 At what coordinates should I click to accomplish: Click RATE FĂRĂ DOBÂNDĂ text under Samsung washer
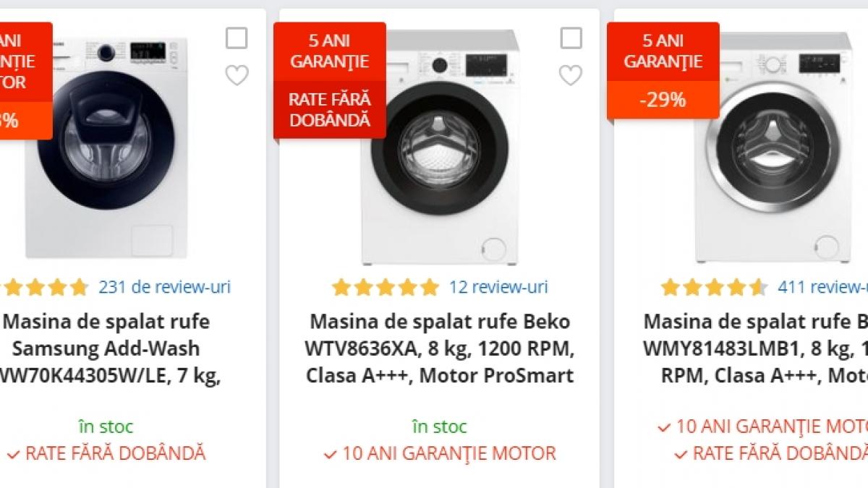(x=106, y=454)
